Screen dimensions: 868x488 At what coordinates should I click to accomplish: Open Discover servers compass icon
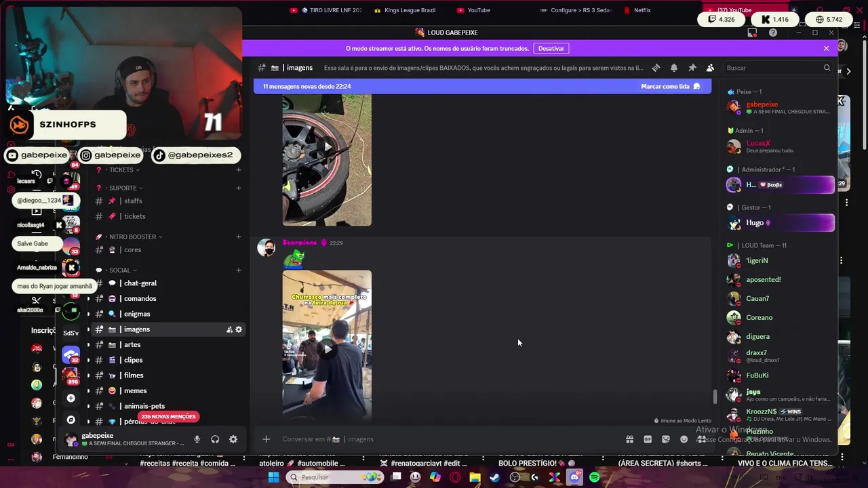(71, 420)
